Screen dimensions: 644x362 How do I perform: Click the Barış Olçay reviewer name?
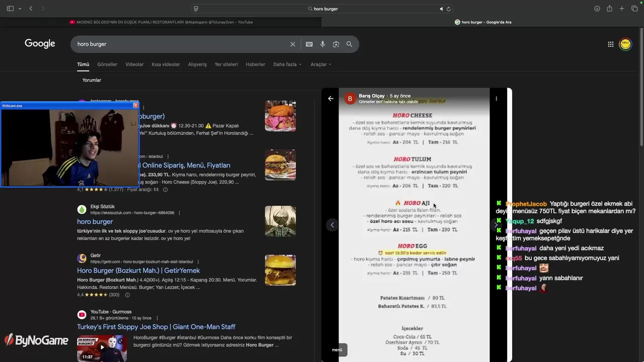372,96
